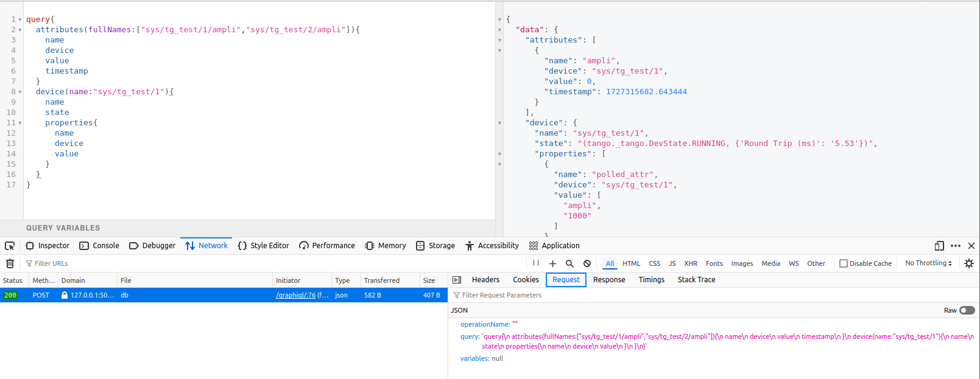Click the element picker icon
Viewport: 980px width, 379px height.
10,246
